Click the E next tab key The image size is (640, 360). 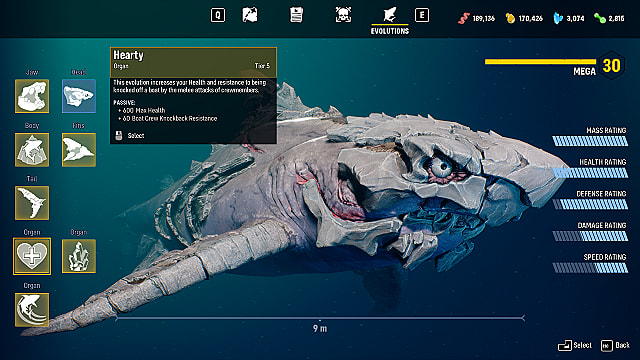[x=422, y=16]
